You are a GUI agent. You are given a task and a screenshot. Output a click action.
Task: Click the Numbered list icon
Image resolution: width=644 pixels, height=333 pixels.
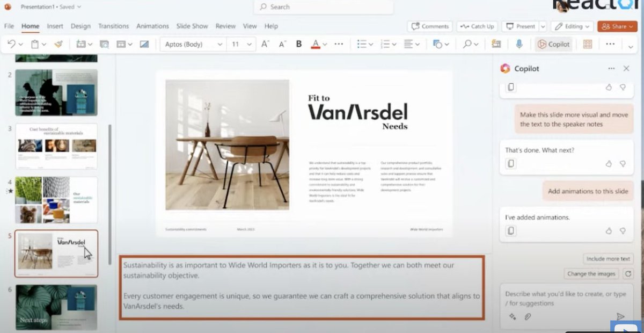[x=385, y=44]
